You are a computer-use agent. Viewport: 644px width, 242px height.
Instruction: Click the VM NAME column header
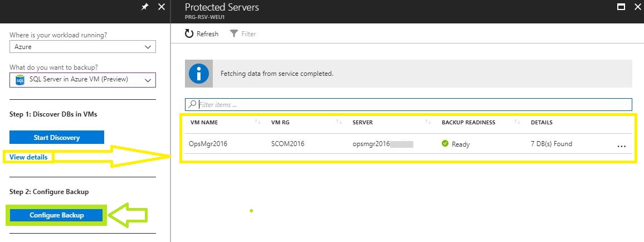click(204, 123)
